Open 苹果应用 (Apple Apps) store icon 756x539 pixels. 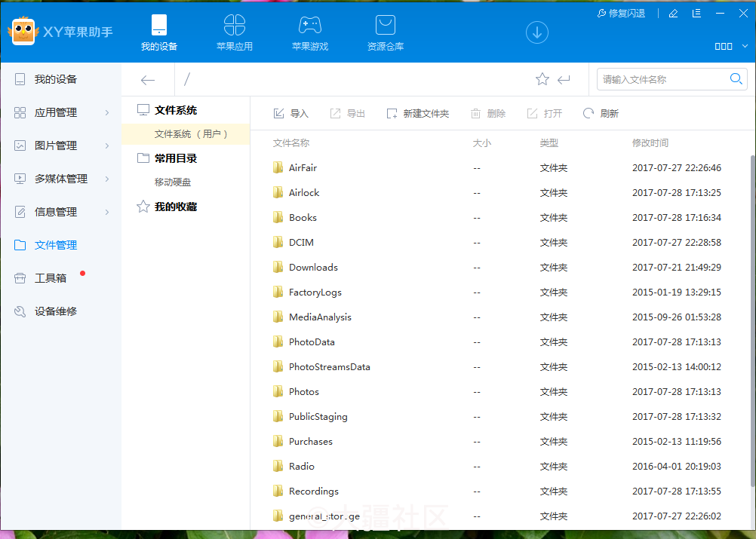click(234, 30)
